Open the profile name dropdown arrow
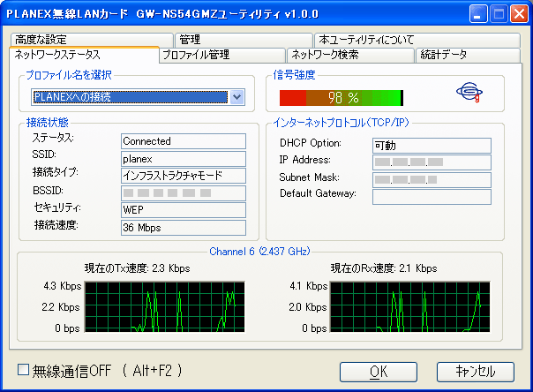Image resolution: width=533 pixels, height=392 pixels. [x=236, y=97]
